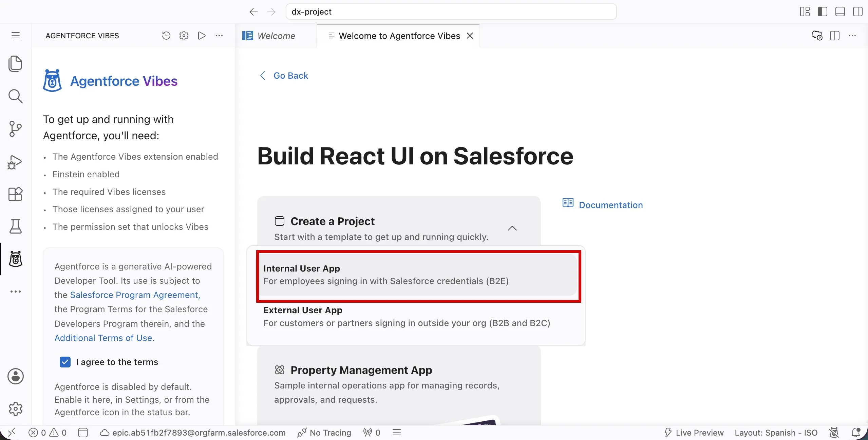This screenshot has width=868, height=440.
Task: Open Additional Terms of Use link
Action: pyautogui.click(x=105, y=338)
